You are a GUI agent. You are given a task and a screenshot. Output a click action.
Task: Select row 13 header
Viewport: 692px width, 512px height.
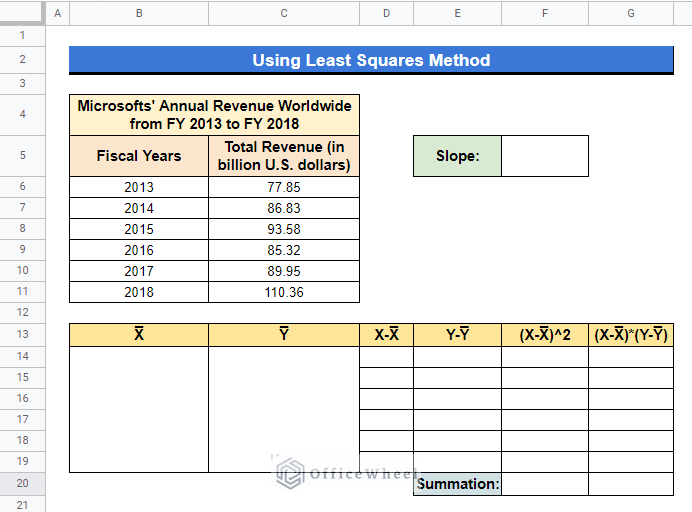pyautogui.click(x=22, y=334)
